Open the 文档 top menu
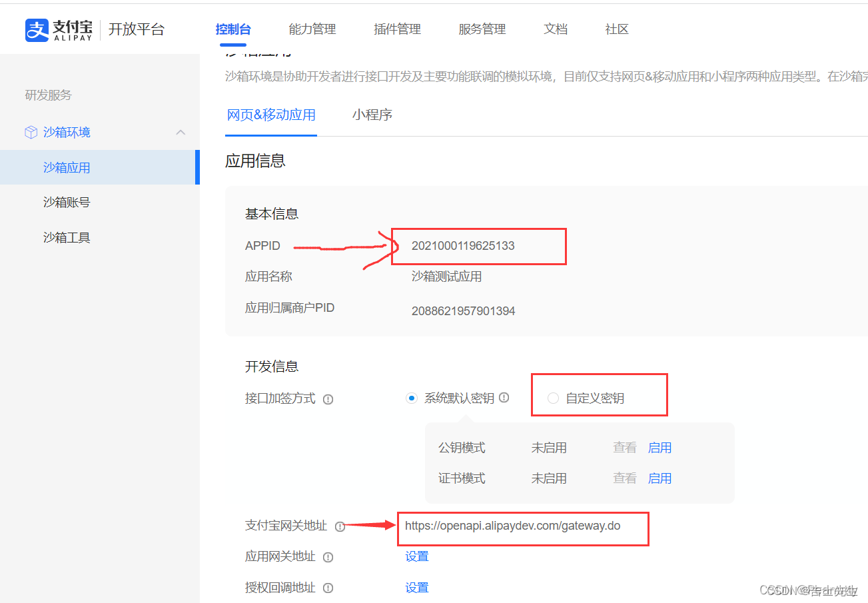Viewport: 868px width, 603px height. (x=556, y=29)
